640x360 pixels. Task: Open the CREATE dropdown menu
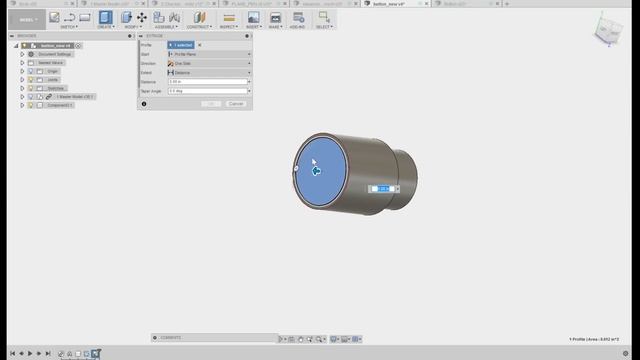point(106,27)
